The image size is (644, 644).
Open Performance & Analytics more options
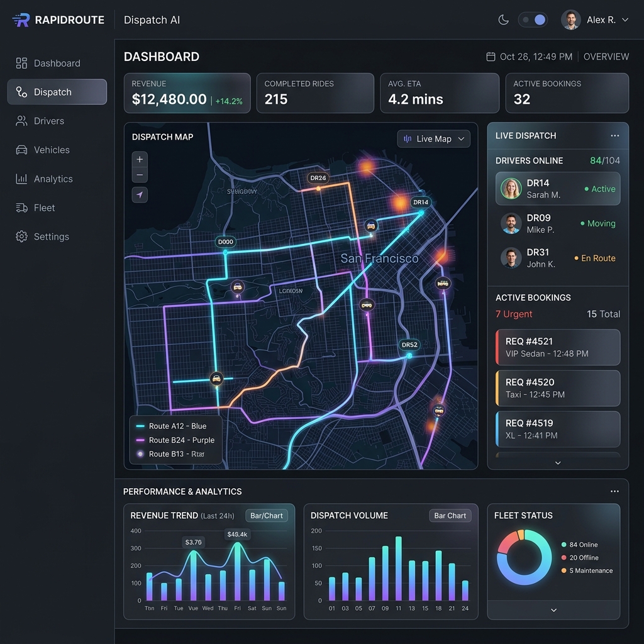pyautogui.click(x=614, y=491)
